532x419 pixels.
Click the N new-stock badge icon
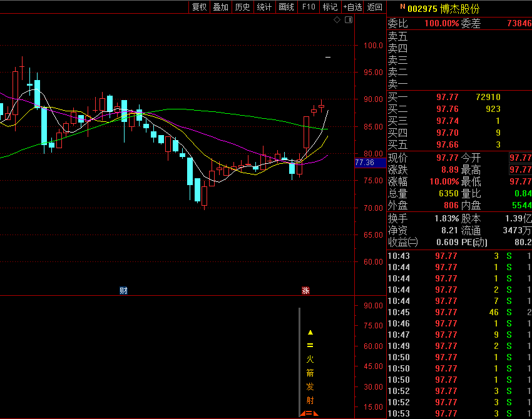402,7
